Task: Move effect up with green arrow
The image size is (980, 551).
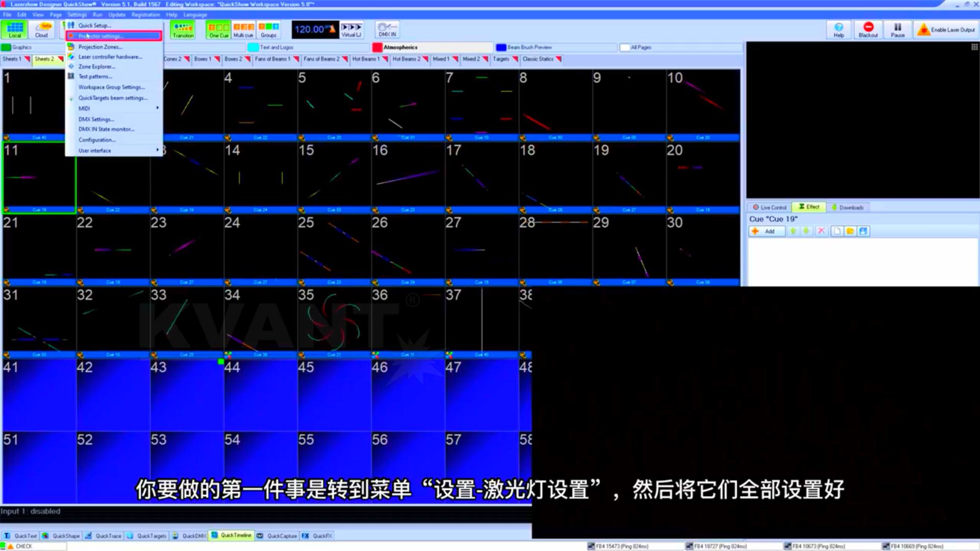Action: [x=793, y=231]
